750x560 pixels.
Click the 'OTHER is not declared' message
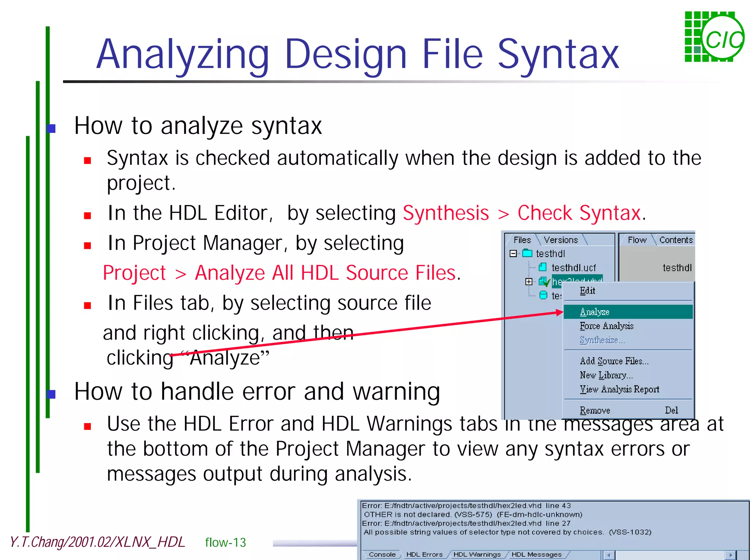pos(473,514)
